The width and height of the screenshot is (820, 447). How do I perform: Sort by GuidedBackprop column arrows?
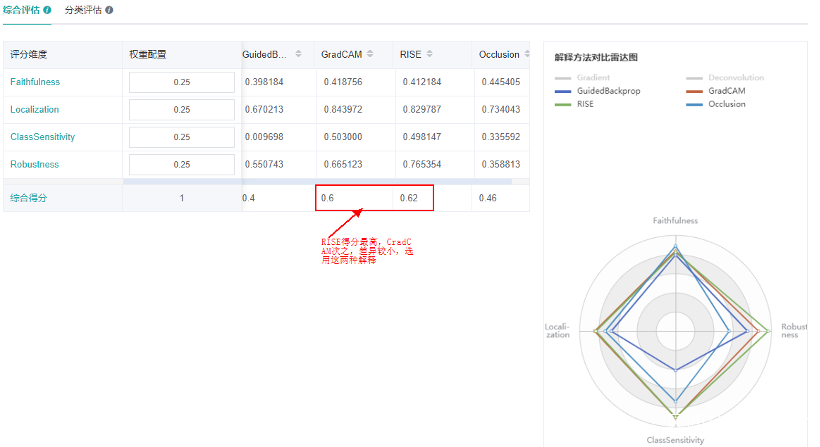298,54
